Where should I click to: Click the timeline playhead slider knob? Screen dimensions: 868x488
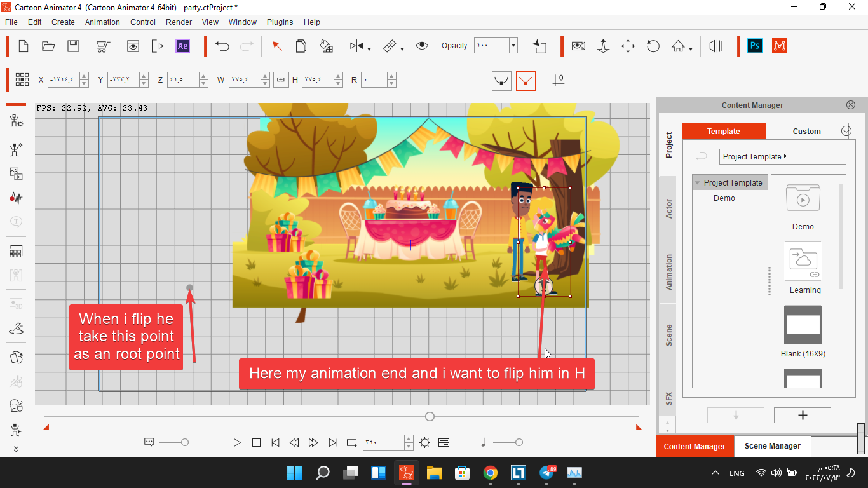430,417
